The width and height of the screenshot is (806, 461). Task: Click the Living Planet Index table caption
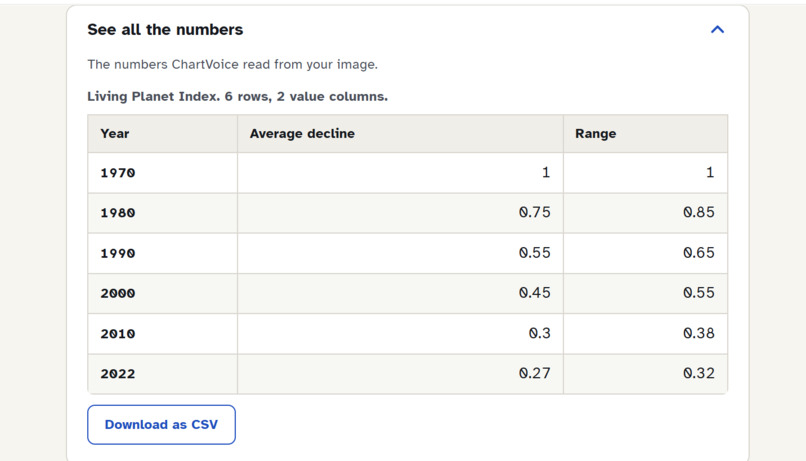237,97
